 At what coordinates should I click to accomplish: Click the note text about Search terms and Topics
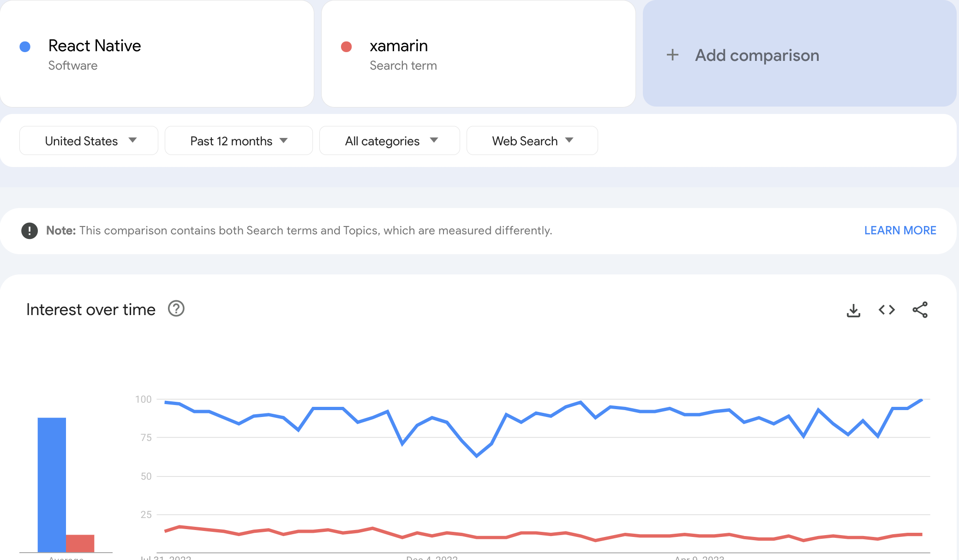click(316, 231)
